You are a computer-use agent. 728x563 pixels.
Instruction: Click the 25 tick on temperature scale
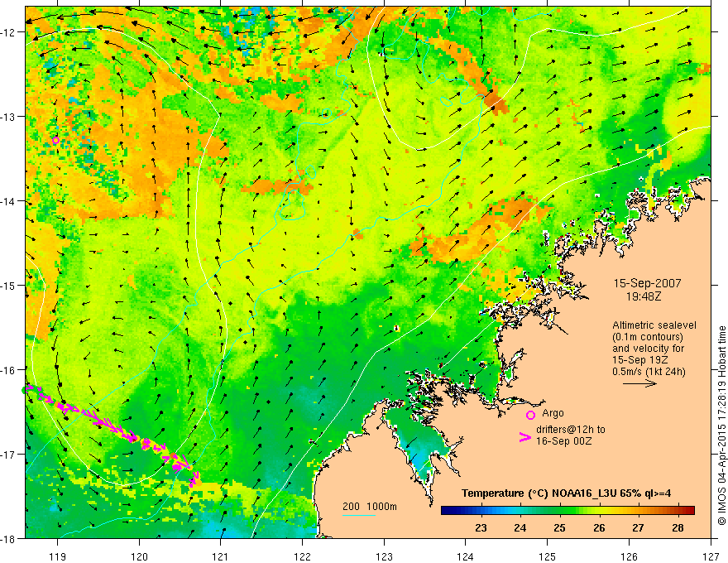click(559, 527)
